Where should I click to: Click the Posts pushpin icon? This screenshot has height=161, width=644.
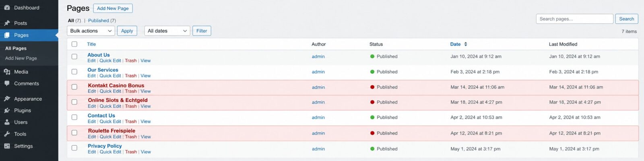click(7, 23)
